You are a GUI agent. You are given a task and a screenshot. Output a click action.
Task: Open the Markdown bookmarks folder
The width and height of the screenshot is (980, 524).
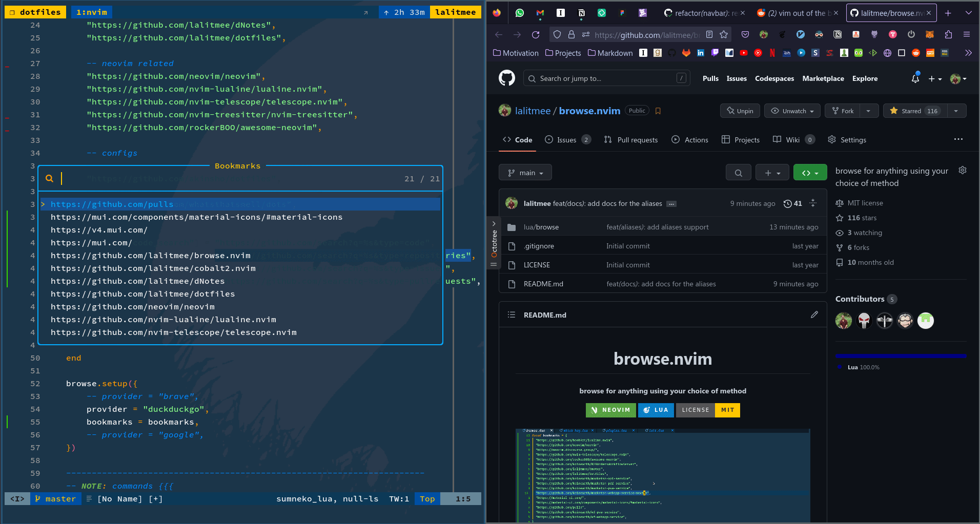click(x=610, y=53)
